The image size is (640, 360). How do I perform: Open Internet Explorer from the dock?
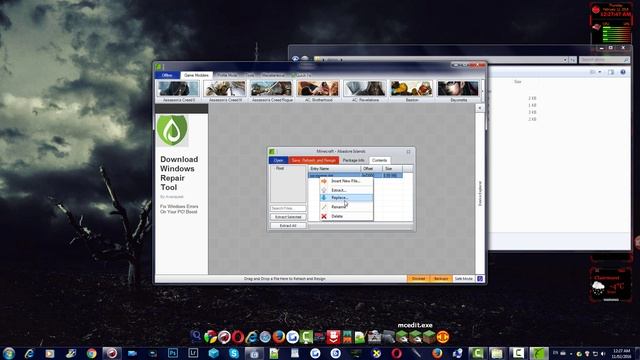point(251,337)
